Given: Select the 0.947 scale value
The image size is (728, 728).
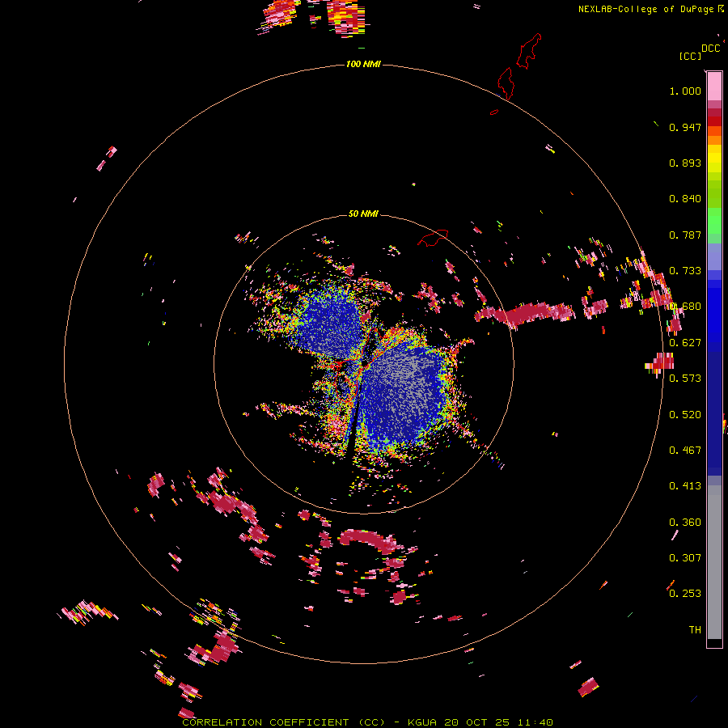Looking at the screenshot, I should (x=685, y=127).
